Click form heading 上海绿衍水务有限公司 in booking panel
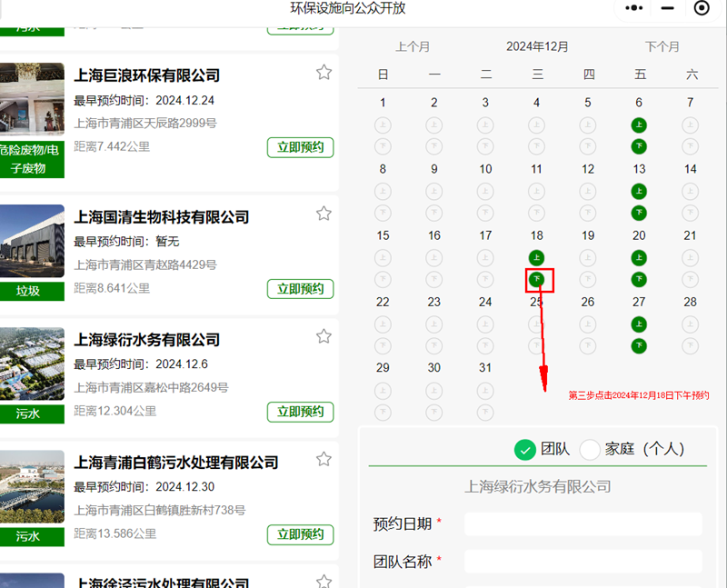 (x=538, y=487)
